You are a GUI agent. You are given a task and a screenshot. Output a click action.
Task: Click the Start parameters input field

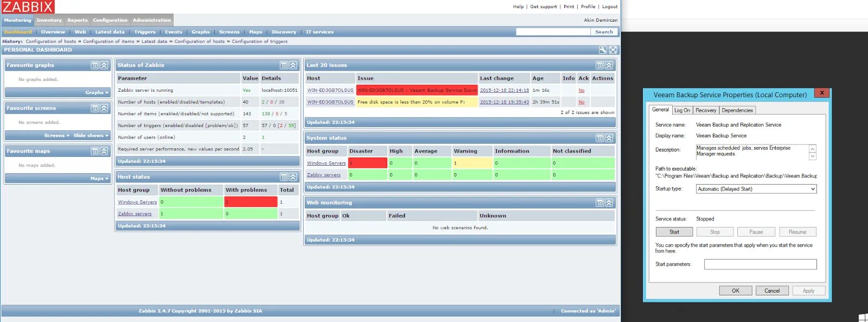click(761, 264)
